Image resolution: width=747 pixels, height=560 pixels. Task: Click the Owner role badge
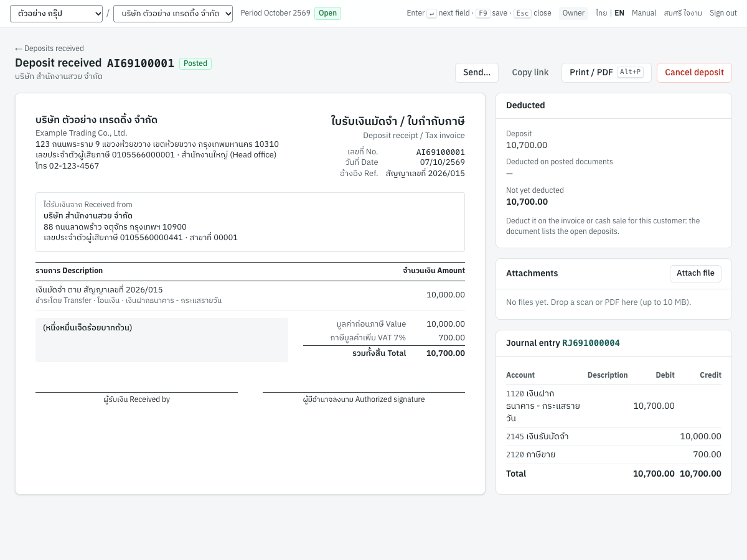[x=573, y=13]
